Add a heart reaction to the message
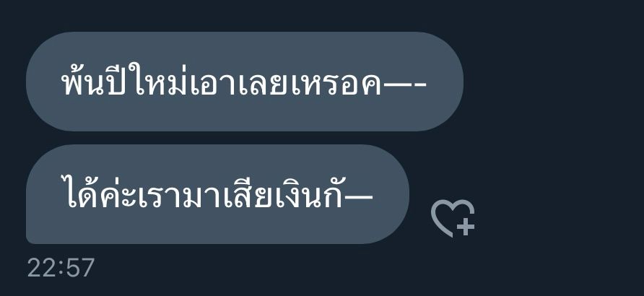644x296 pixels. [453, 218]
